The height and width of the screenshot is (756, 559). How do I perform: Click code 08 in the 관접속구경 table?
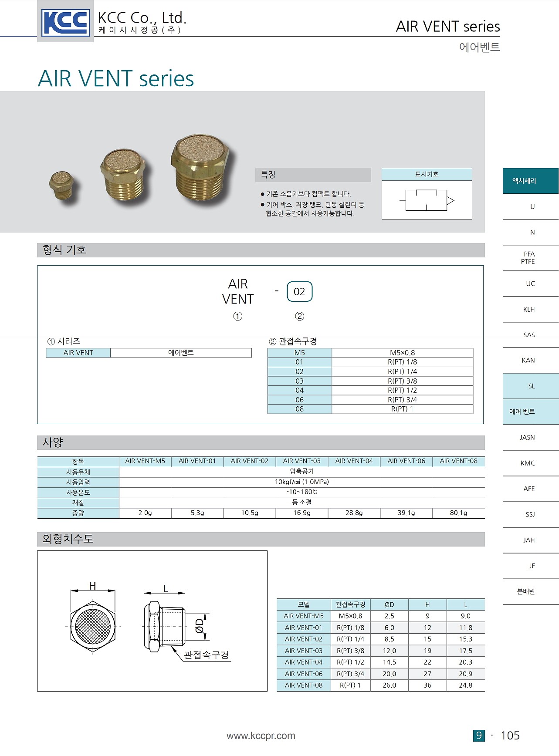[x=300, y=409]
